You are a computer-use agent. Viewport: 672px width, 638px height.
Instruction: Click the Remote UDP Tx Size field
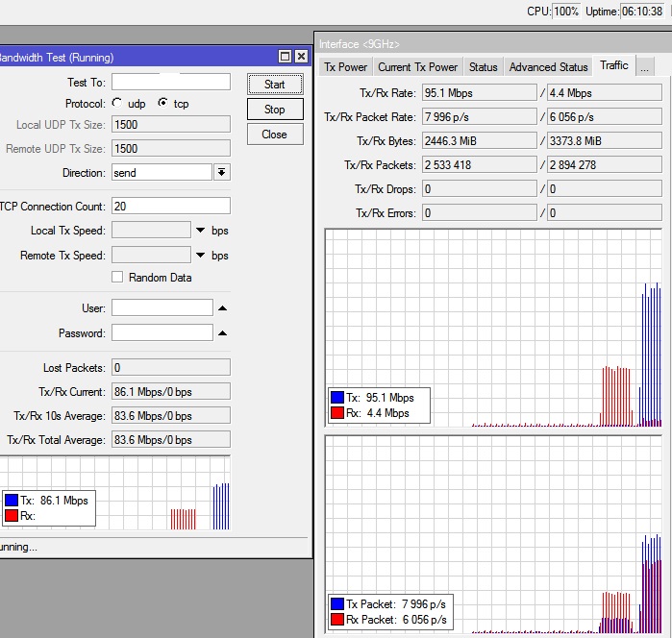[171, 148]
